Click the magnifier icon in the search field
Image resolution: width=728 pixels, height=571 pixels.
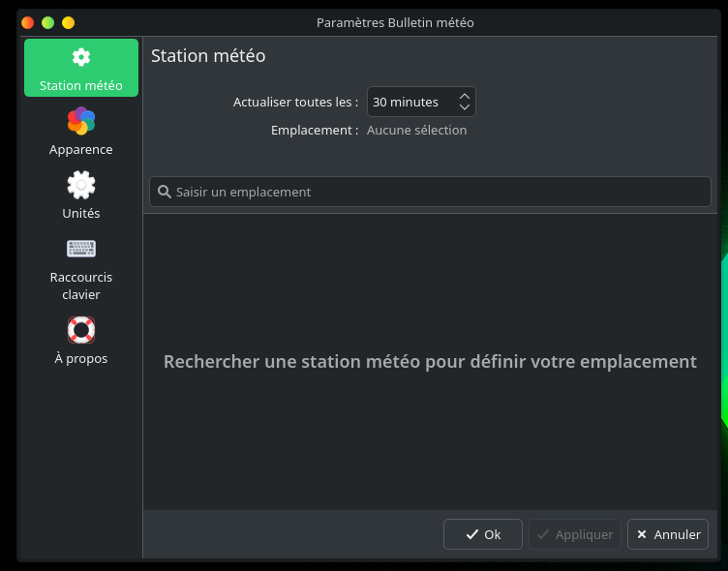point(165,192)
